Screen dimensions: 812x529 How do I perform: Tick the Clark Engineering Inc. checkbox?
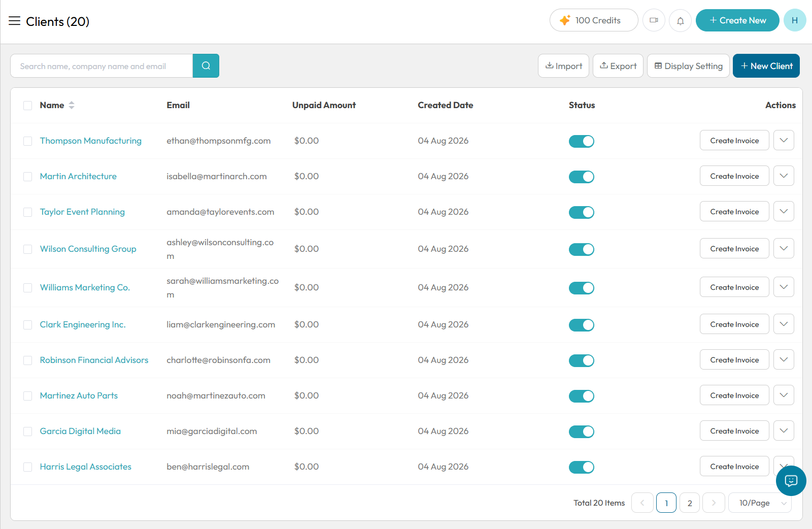pos(28,325)
